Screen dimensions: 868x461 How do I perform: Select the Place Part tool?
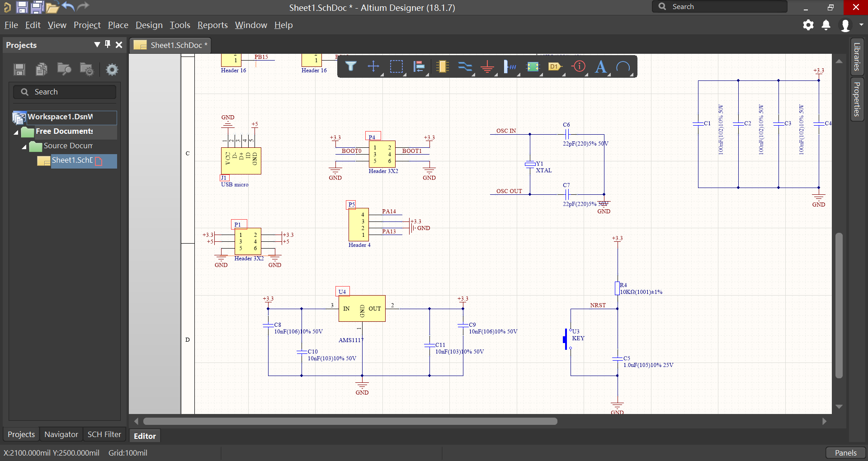(x=443, y=66)
